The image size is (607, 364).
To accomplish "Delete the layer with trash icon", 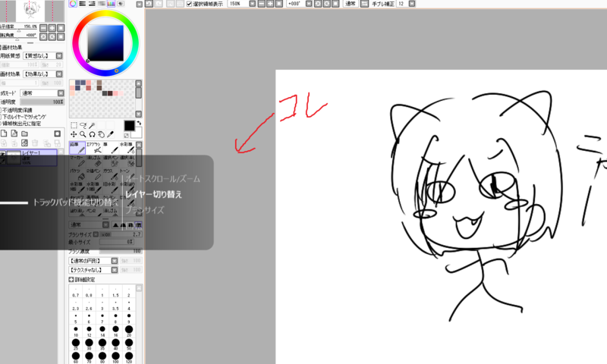I will (35, 143).
